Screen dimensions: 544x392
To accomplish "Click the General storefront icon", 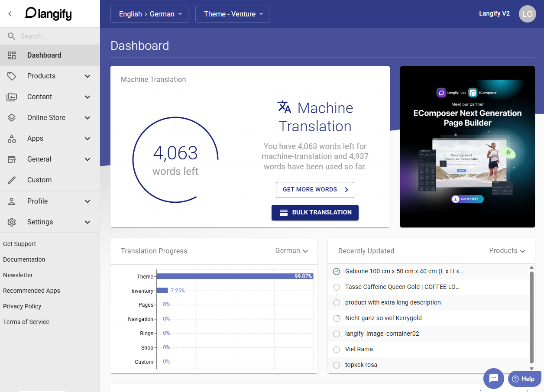I will click(12, 159).
